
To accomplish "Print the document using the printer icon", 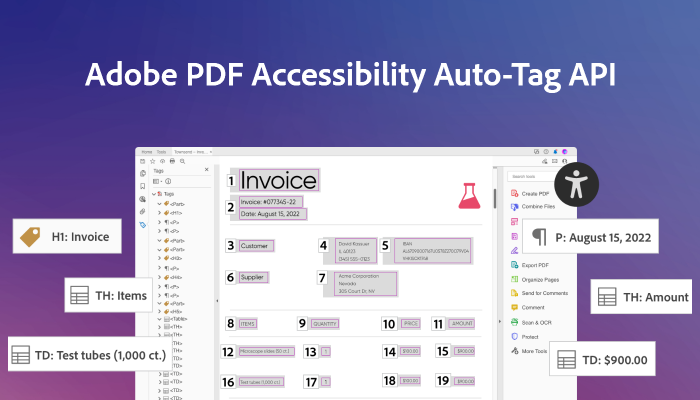I will 172,161.
